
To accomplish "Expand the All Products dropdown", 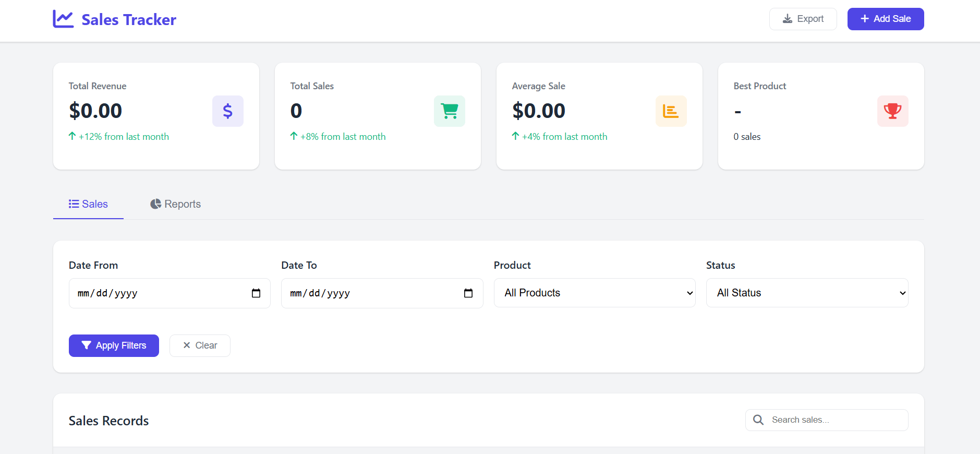I will pyautogui.click(x=594, y=293).
